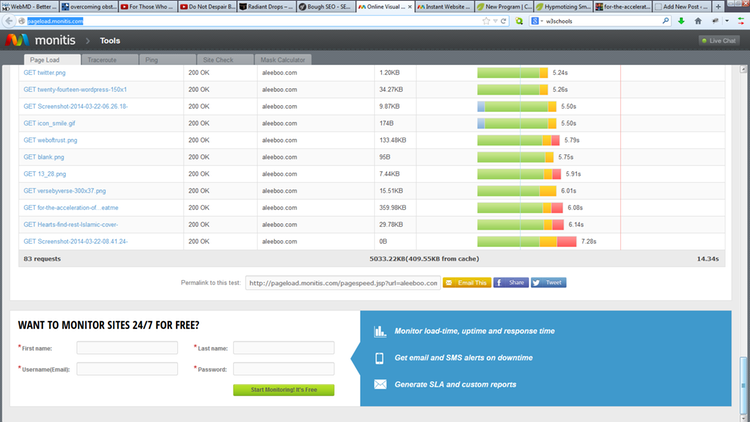Click the 5033.22KB total size text
The height and width of the screenshot is (422, 750).
(x=424, y=259)
